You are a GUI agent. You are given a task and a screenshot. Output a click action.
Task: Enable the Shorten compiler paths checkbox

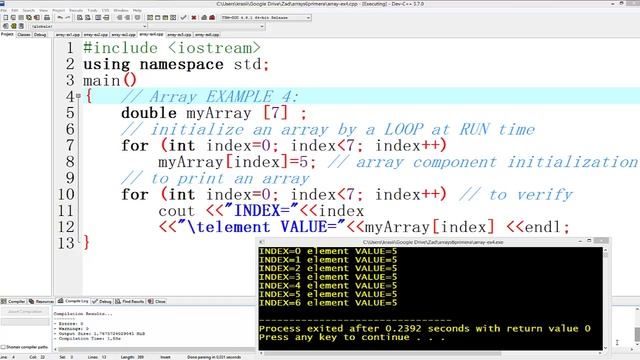[x=3, y=347]
